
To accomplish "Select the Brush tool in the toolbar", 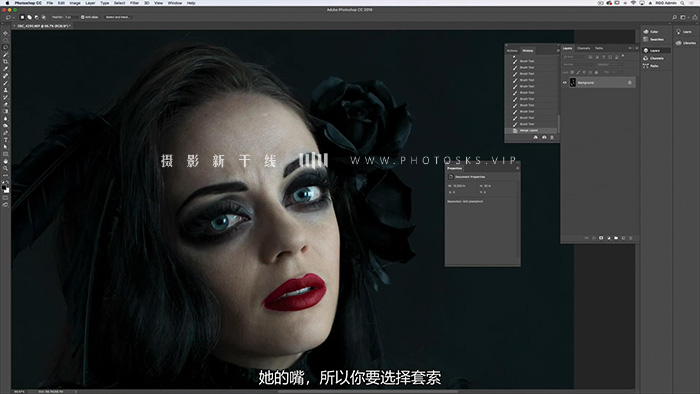I will point(5,83).
